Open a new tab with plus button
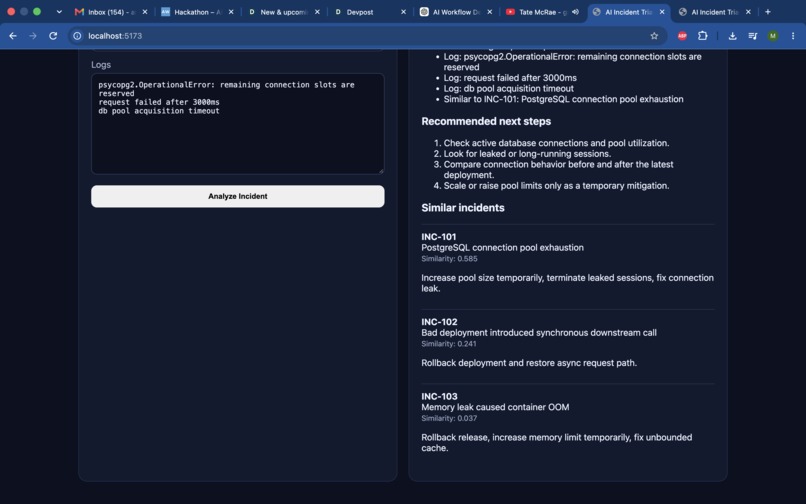Screen dimensions: 806x504 pyautogui.click(x=767, y=12)
